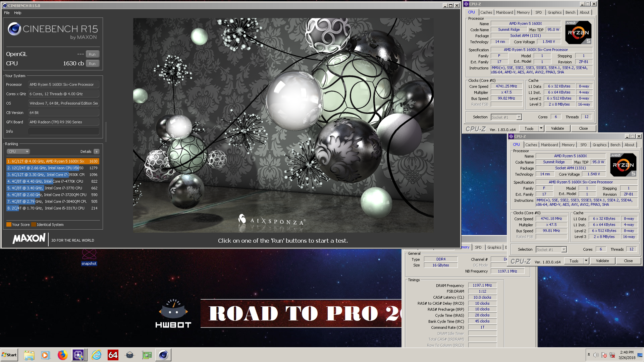Image resolution: width=644 pixels, height=362 pixels.
Task: Open the green circuit board taskbar icon
Action: click(x=147, y=355)
